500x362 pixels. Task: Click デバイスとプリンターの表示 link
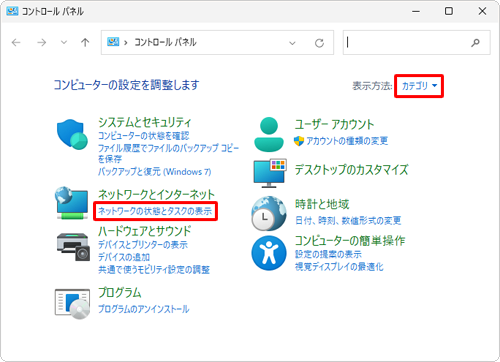coord(143,245)
